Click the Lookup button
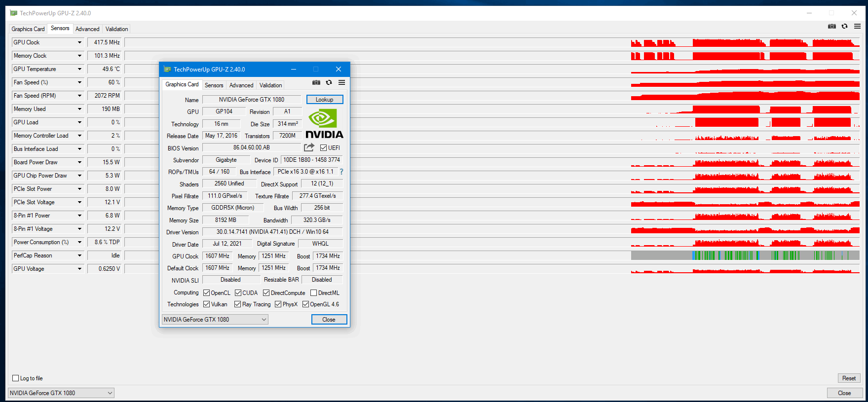Viewport: 868px width, 402px height. [324, 100]
